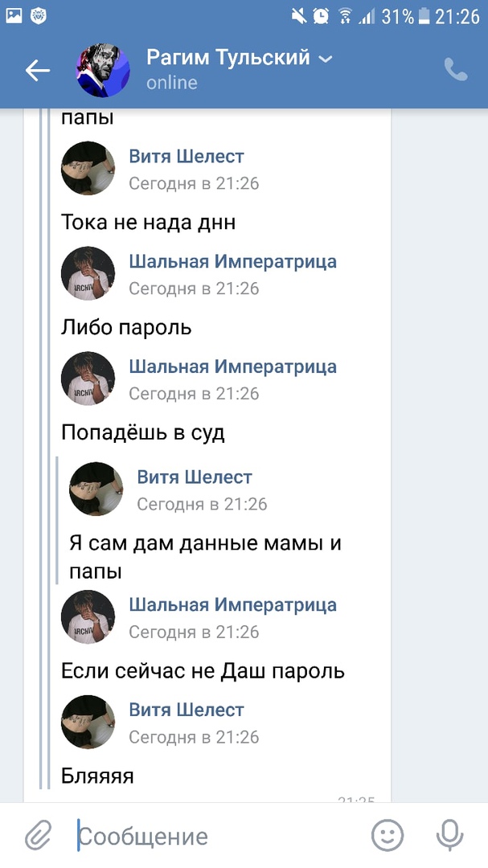Expand the chevron next to Рагим Тульский
This screenshot has height=868, width=488.
tap(326, 59)
